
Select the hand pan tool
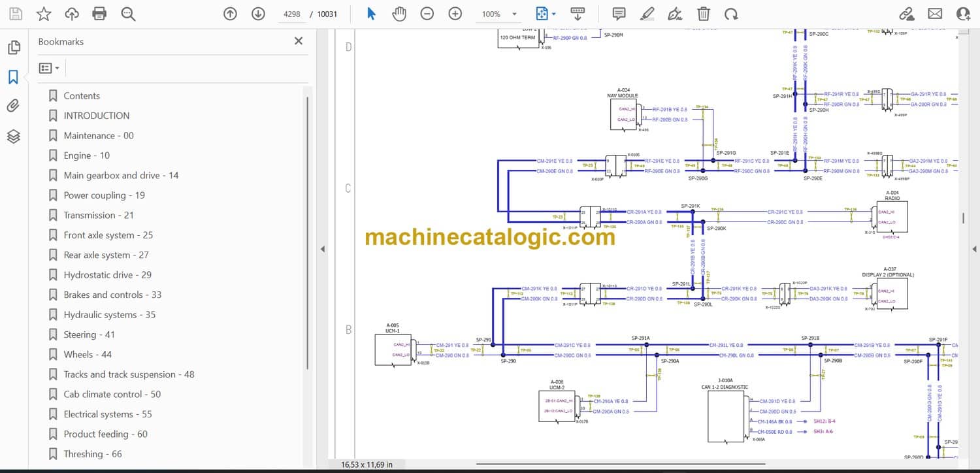[x=399, y=14]
